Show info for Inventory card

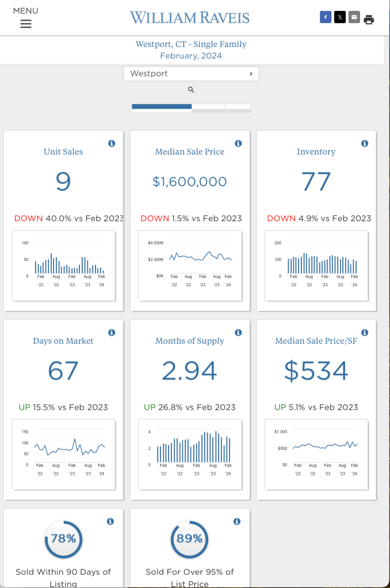(365, 143)
